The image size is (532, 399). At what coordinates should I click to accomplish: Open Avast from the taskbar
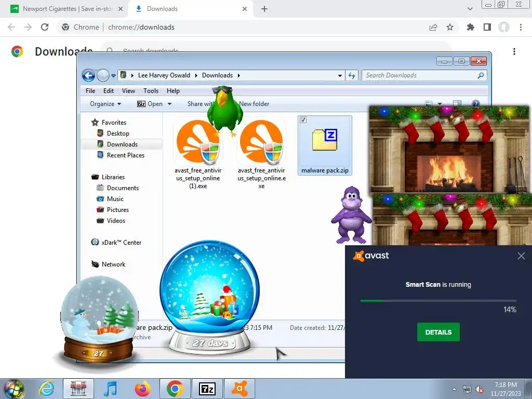point(240,389)
